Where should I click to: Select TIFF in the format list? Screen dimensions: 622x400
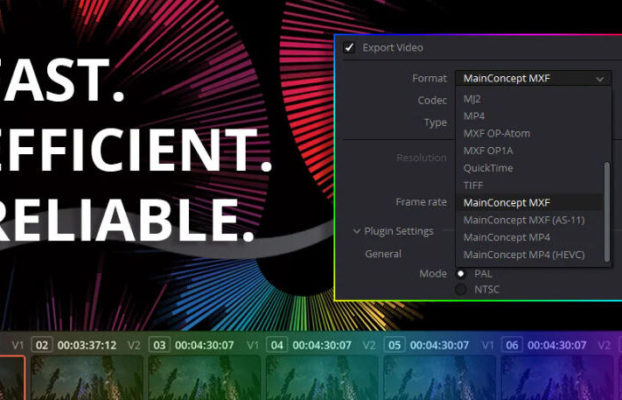click(473, 185)
